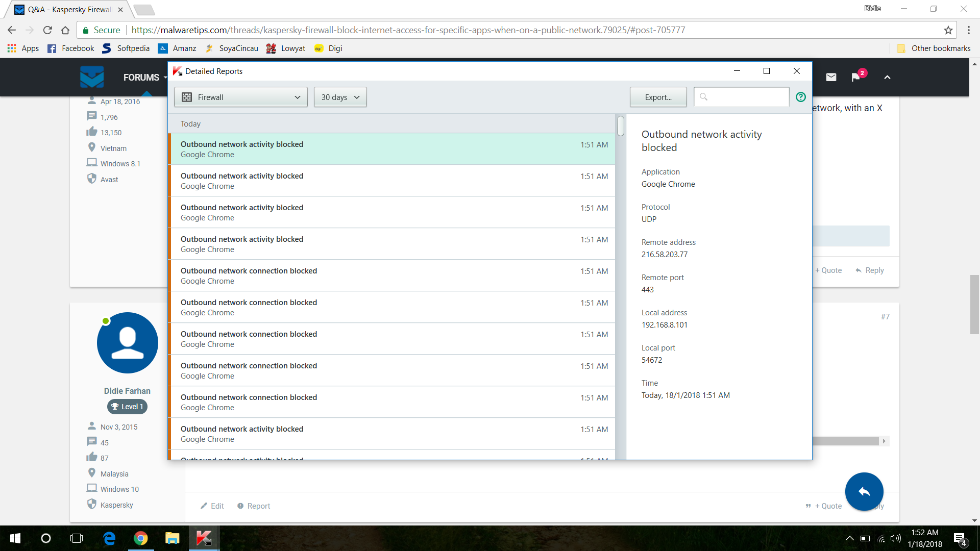Open the Firewall report type dropdown

[240, 97]
